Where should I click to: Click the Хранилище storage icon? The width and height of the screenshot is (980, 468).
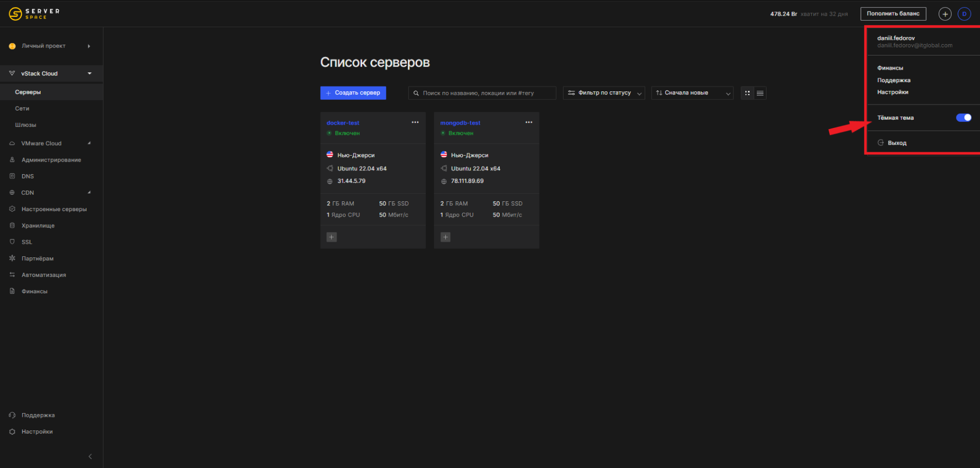pyautogui.click(x=12, y=225)
